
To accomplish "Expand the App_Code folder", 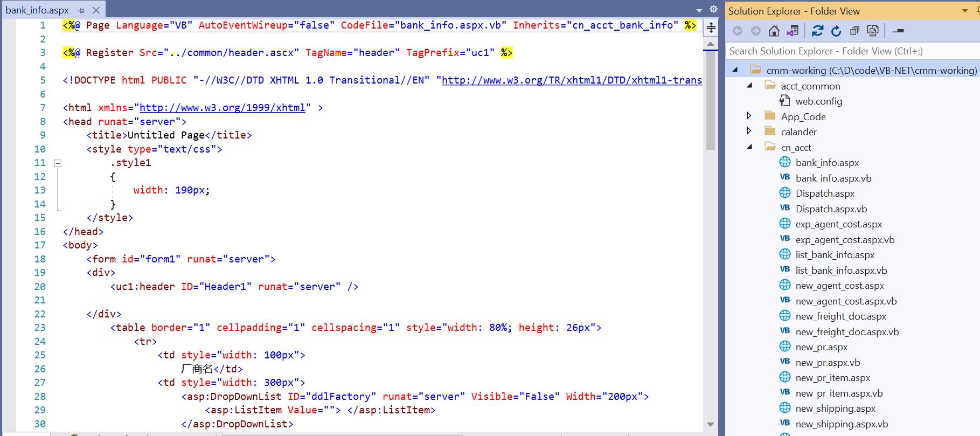I will point(749,116).
